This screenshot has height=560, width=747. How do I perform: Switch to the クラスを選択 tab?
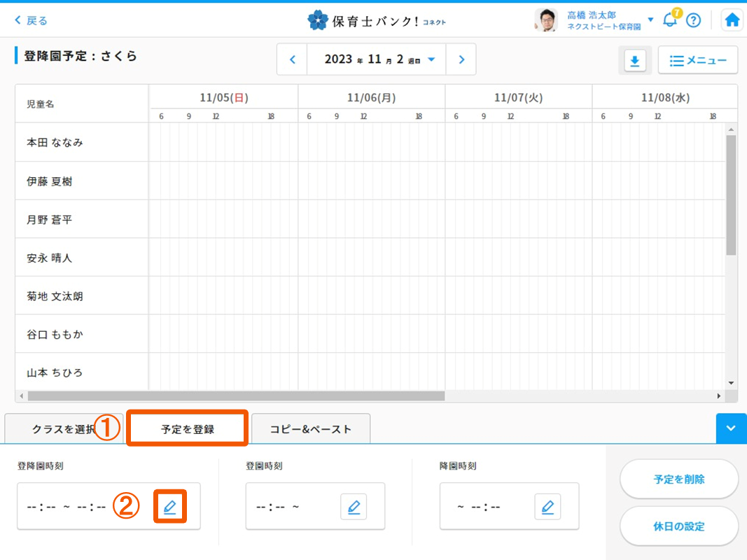click(63, 429)
